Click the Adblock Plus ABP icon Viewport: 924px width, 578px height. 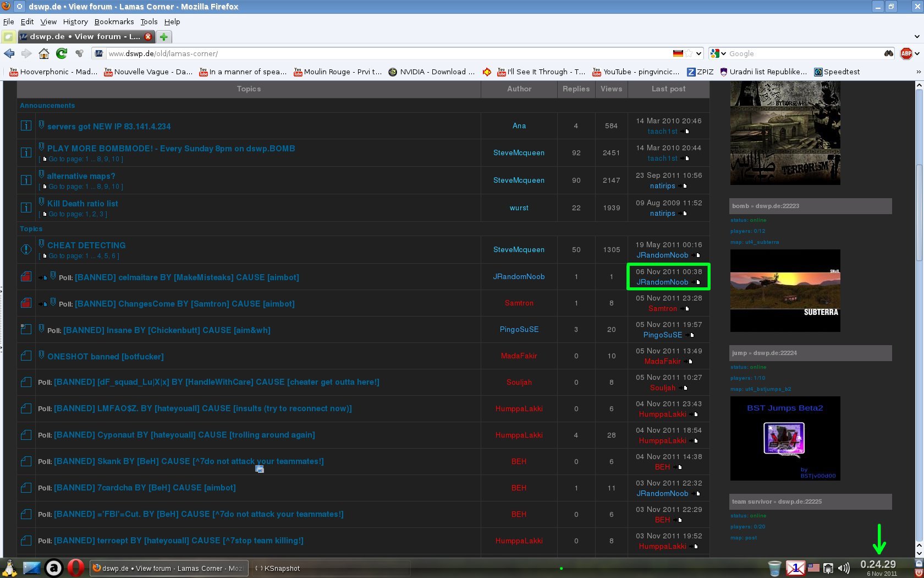pos(906,53)
